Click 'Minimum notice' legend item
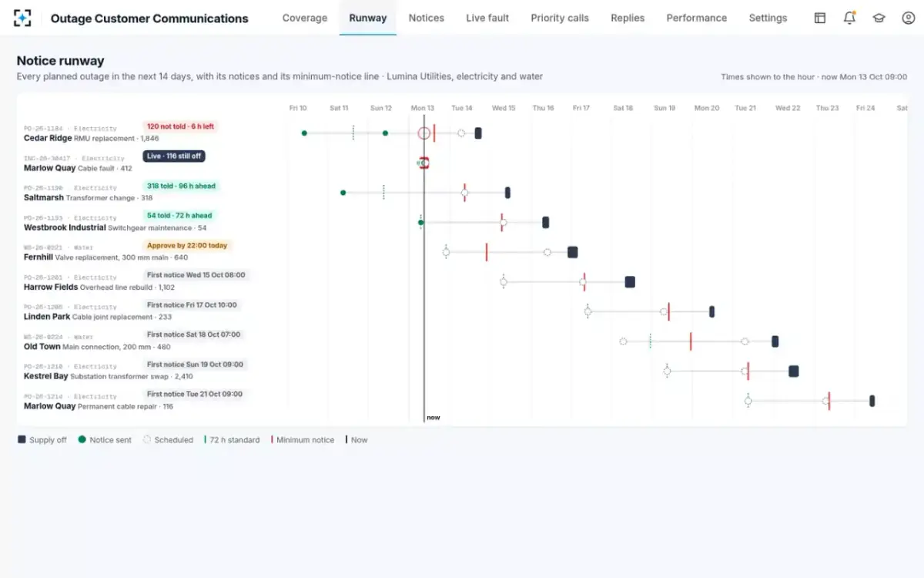 (303, 440)
